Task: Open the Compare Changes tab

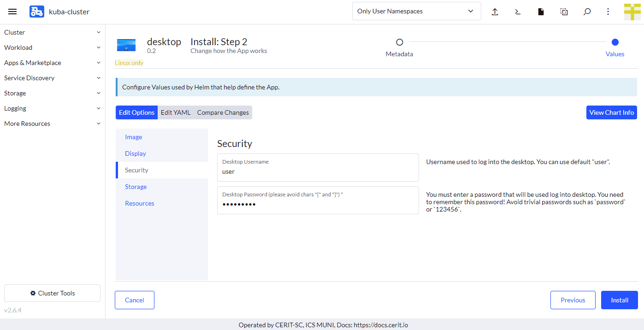Action: click(x=223, y=112)
